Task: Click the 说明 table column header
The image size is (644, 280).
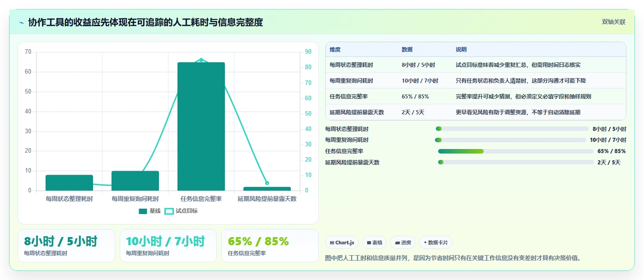Action: [x=461, y=50]
